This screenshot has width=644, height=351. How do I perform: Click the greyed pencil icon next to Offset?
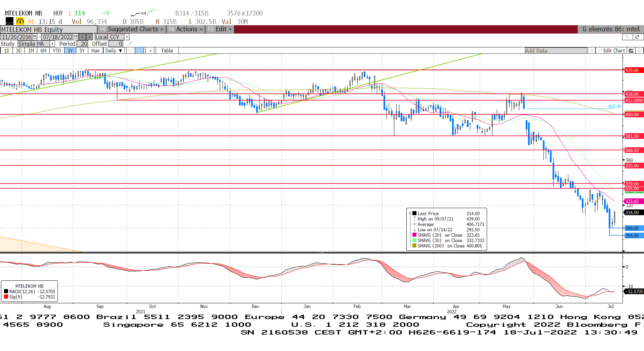130,44
